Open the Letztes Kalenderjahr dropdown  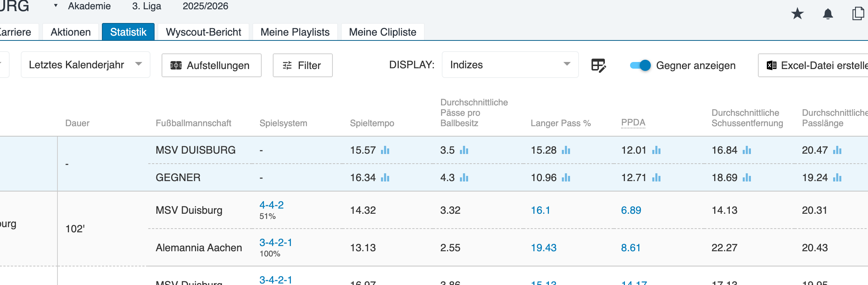(85, 65)
